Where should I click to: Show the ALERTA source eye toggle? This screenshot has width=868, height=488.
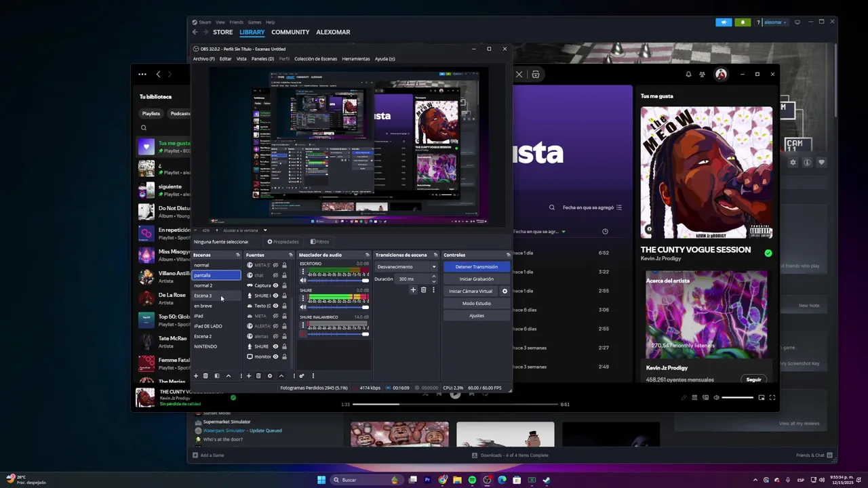pos(275,326)
